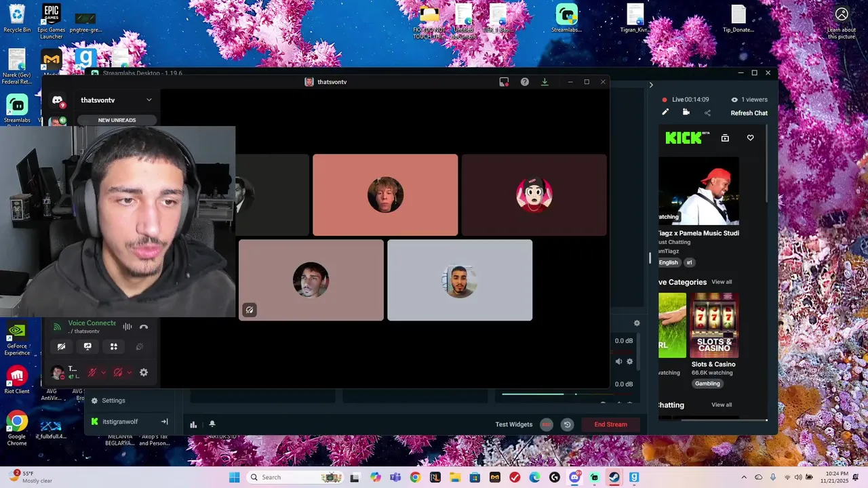This screenshot has height=488, width=868.
Task: Open Kick browse clips icon
Action: tap(725, 138)
